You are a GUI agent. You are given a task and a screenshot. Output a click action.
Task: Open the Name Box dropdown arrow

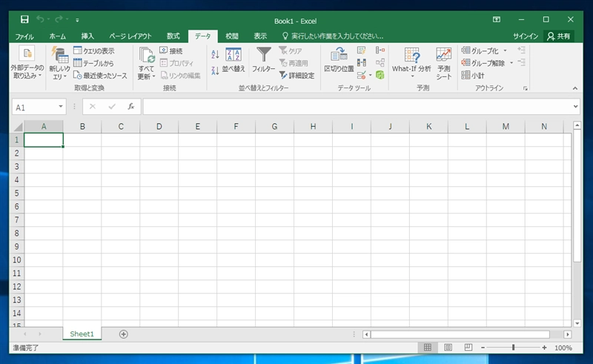pyautogui.click(x=61, y=107)
